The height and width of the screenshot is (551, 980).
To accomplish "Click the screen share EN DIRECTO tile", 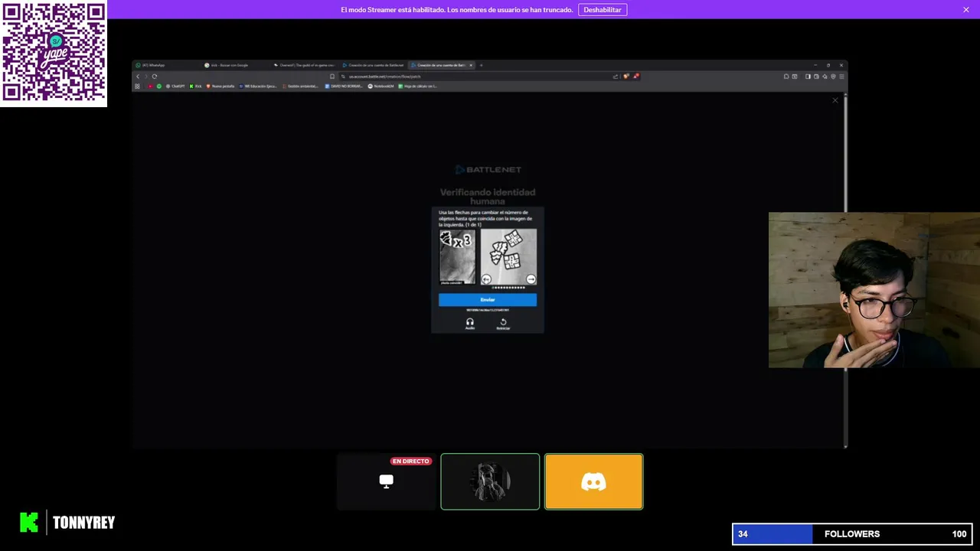I will (386, 481).
